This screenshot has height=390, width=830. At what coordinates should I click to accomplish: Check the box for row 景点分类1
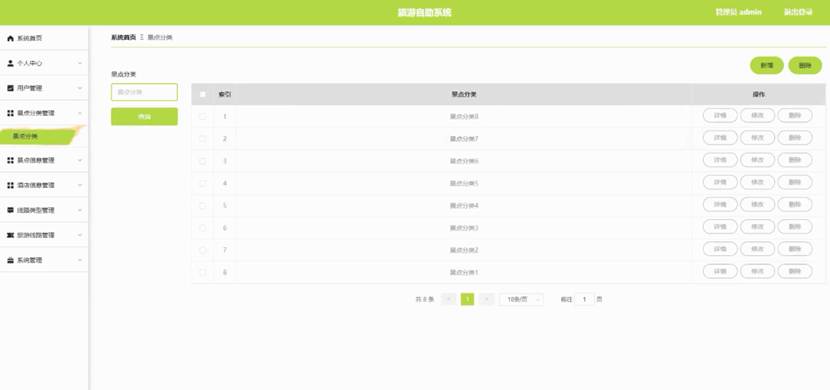pyautogui.click(x=203, y=272)
